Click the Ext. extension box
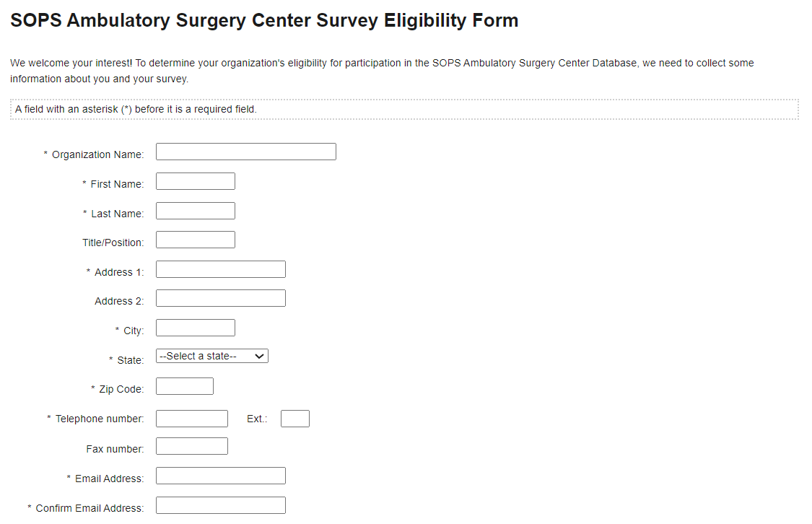This screenshot has width=812, height=524. click(x=294, y=419)
